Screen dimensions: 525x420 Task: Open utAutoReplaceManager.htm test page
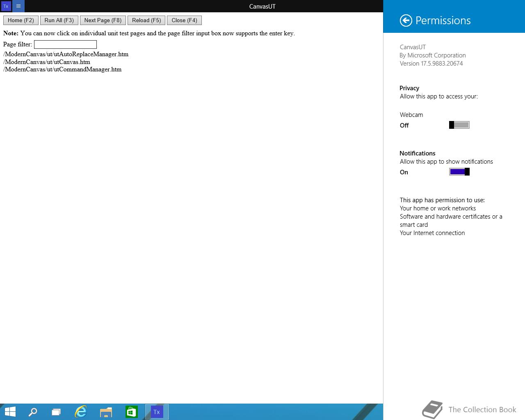coord(66,54)
